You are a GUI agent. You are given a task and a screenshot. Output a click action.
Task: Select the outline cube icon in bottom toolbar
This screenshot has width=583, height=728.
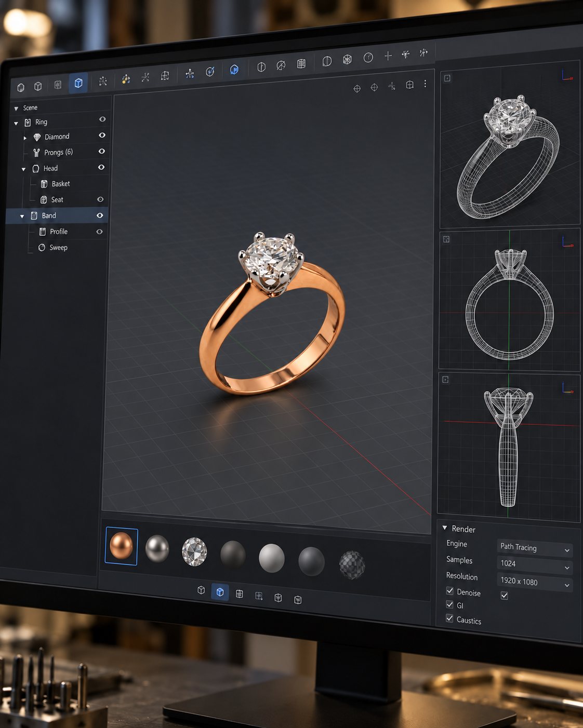(x=201, y=590)
